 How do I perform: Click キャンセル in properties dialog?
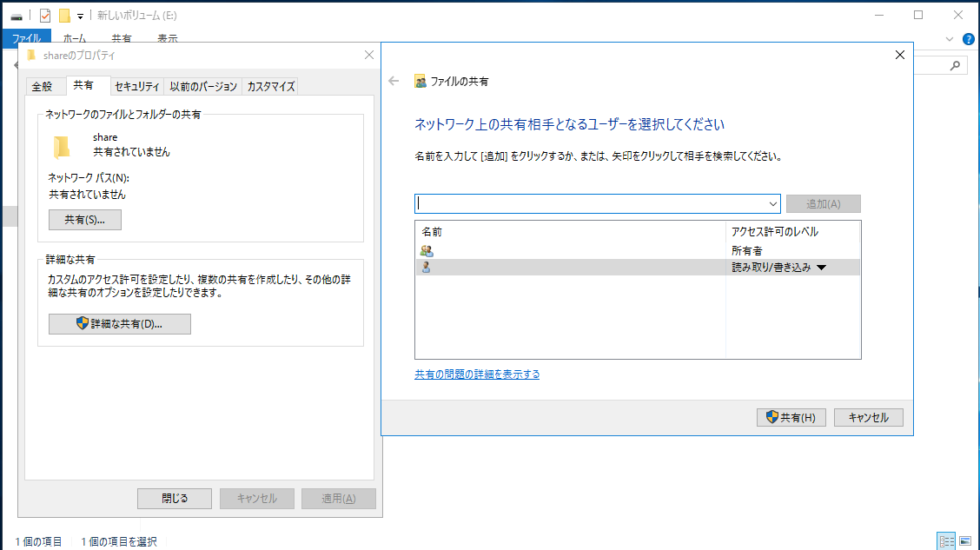(257, 498)
